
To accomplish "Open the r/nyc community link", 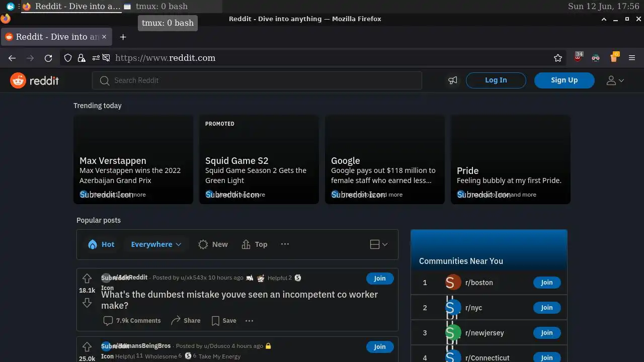I will (474, 308).
